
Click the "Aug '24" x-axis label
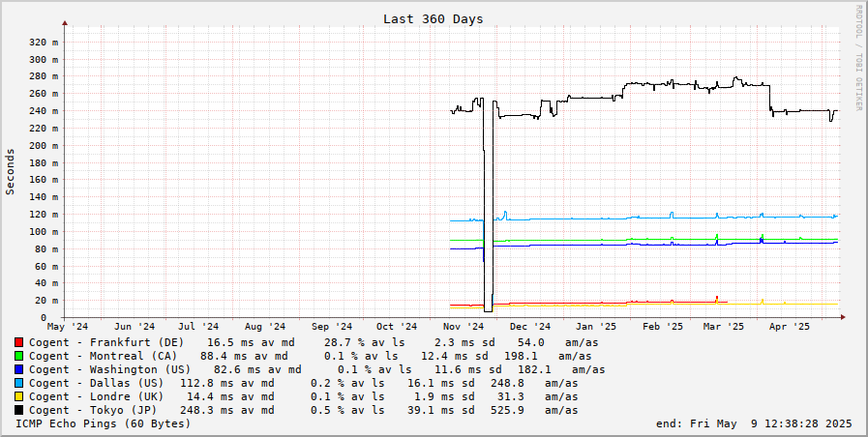click(x=264, y=327)
